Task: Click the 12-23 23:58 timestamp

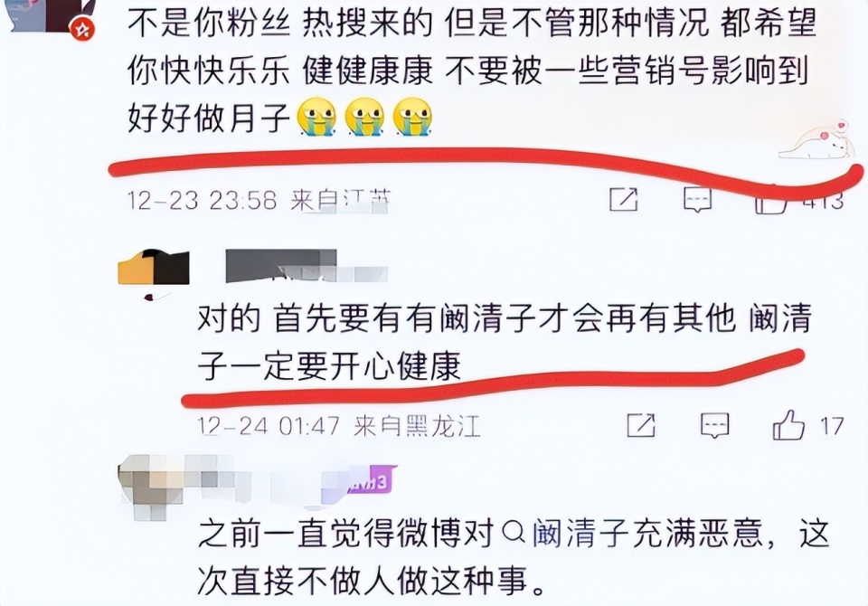Action: [202, 200]
